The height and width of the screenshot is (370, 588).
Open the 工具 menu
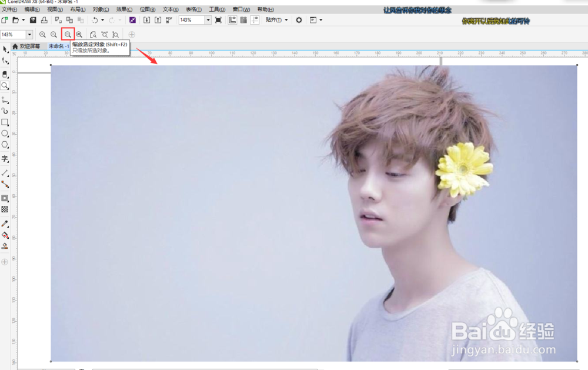pos(218,9)
